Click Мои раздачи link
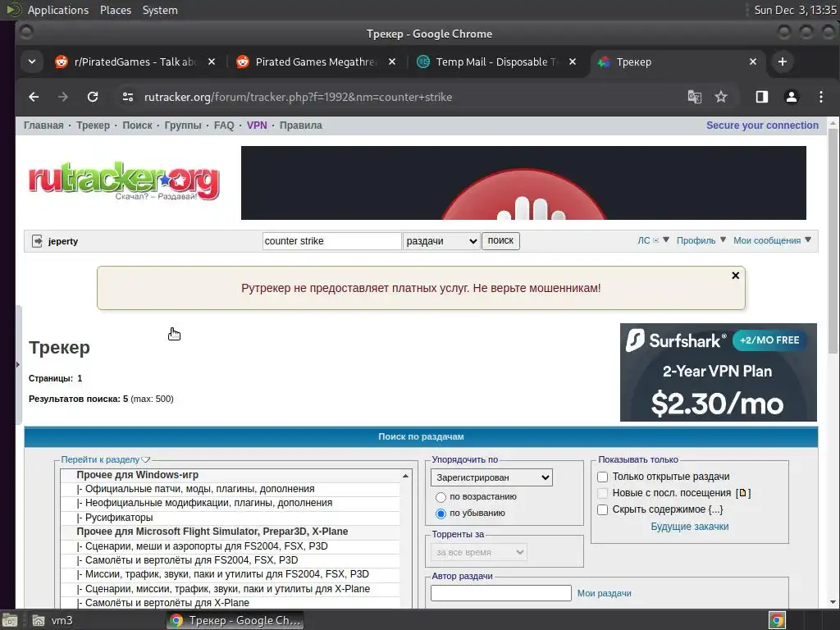This screenshot has width=840, height=630. 605,594
